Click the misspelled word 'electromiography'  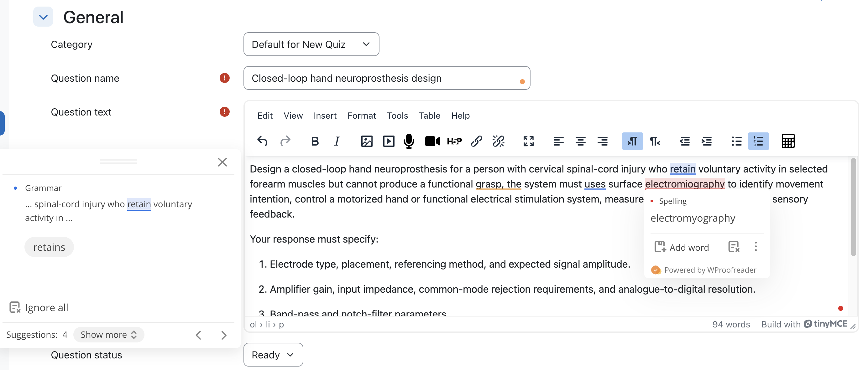point(685,184)
